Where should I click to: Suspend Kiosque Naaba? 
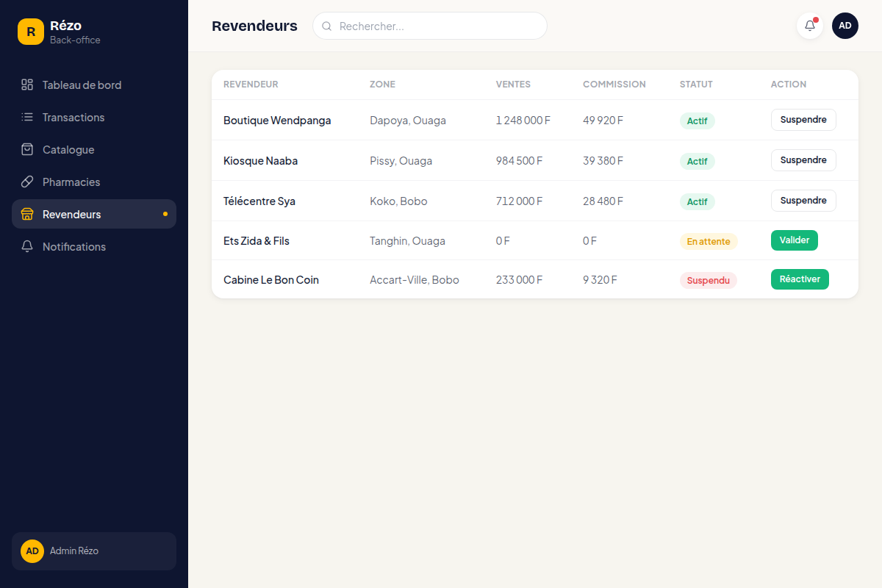point(803,160)
